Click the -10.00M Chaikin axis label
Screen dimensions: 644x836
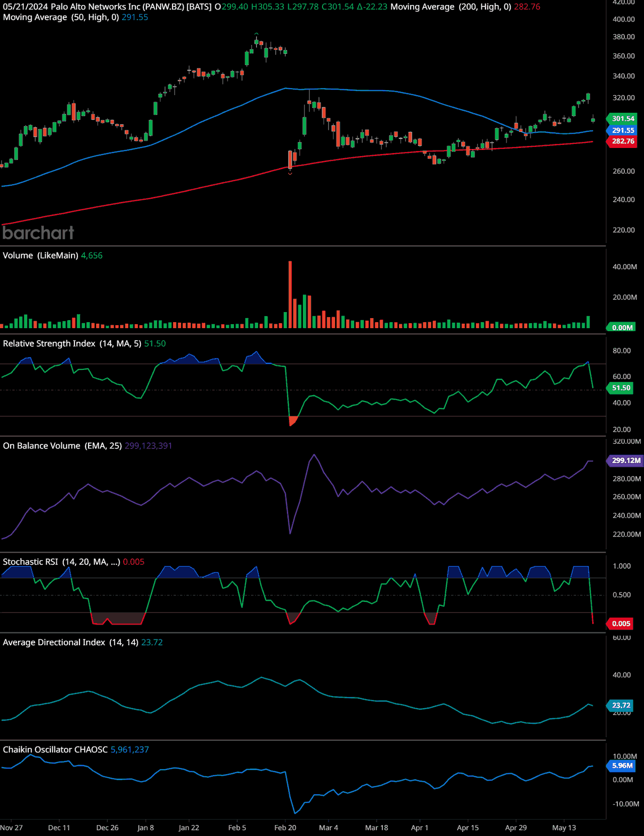pyautogui.click(x=626, y=804)
